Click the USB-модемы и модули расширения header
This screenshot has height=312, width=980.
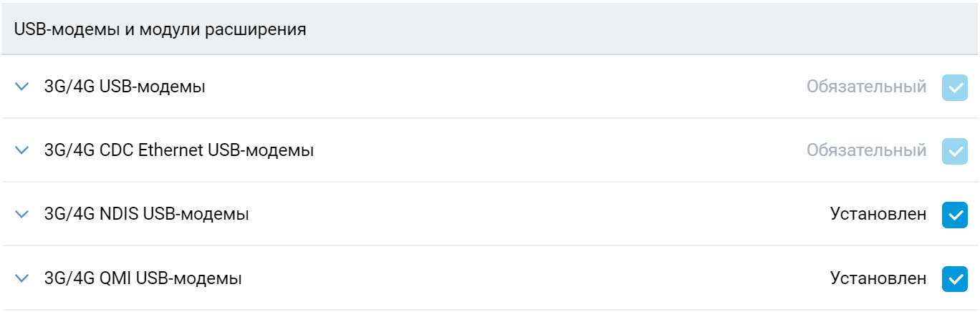tap(160, 30)
